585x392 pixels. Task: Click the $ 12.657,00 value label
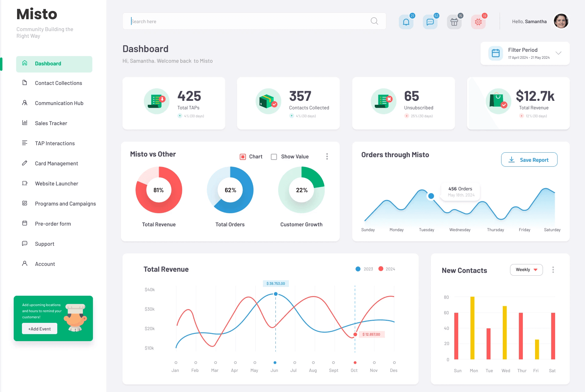[371, 334]
